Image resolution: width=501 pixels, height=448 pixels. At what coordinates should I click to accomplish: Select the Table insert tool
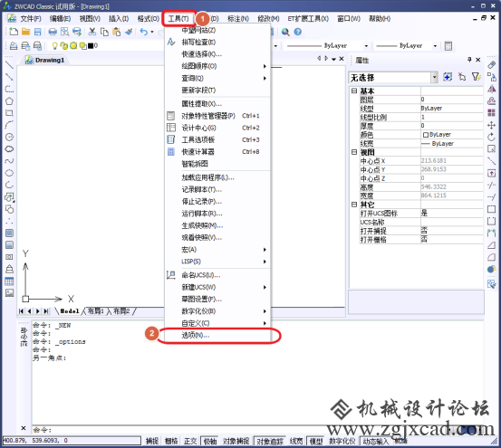(9, 281)
